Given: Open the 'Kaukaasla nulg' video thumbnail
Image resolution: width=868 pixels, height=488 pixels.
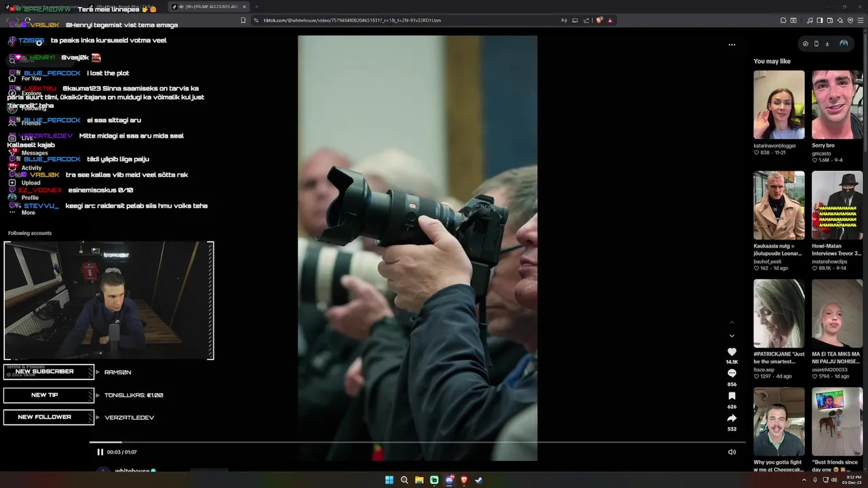Looking at the screenshot, I should point(779,205).
